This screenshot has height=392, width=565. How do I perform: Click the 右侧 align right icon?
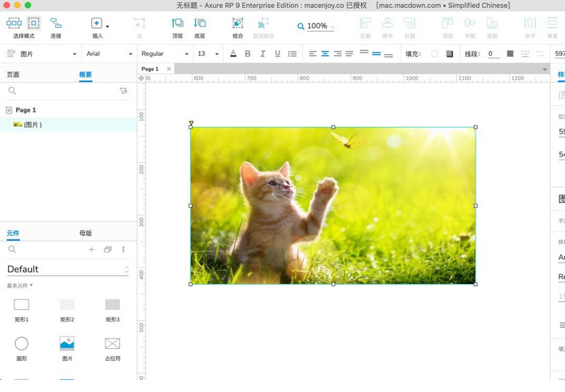point(410,23)
